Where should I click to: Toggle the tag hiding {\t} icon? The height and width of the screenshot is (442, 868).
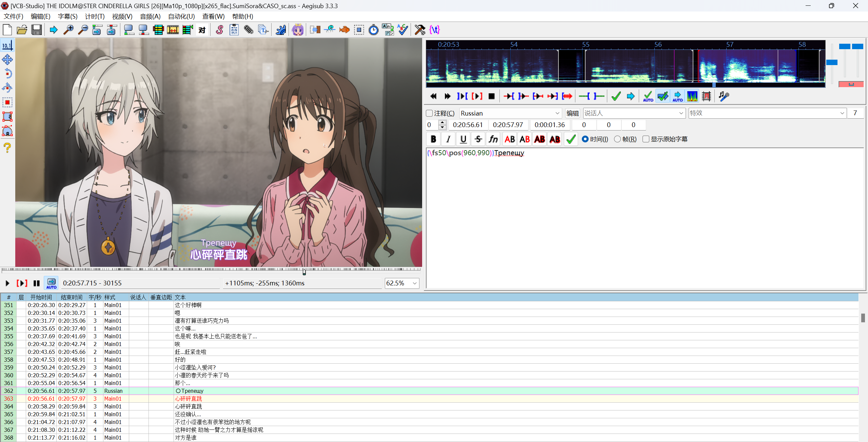click(434, 30)
